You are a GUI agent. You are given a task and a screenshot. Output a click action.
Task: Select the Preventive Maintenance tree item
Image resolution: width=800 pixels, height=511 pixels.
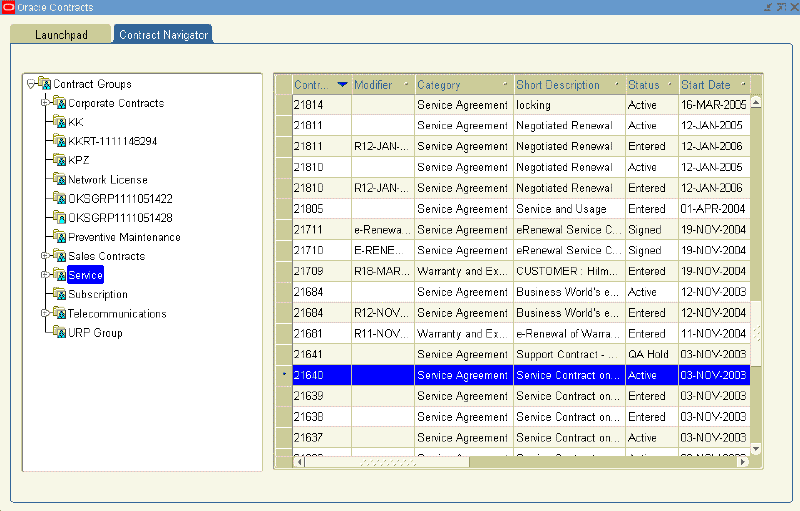tap(124, 237)
